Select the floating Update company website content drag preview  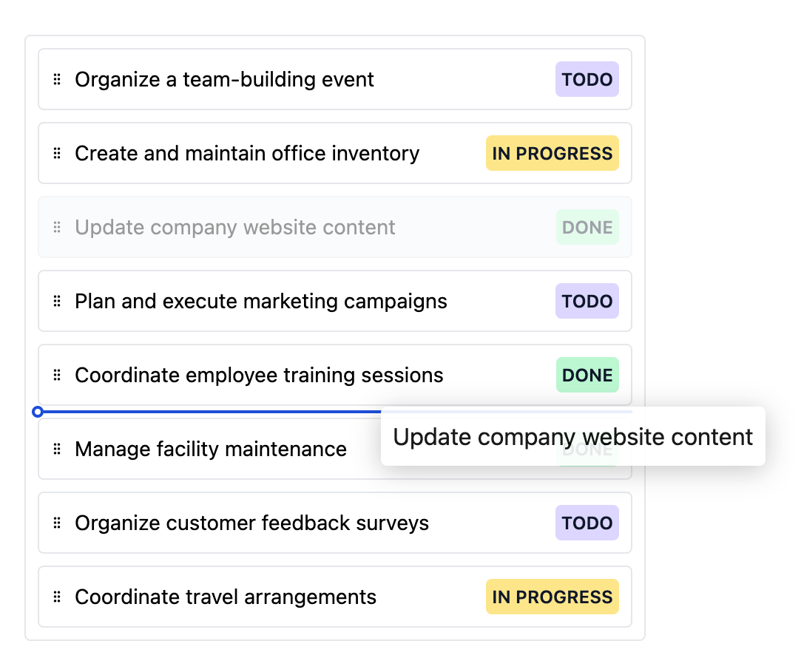tap(573, 437)
